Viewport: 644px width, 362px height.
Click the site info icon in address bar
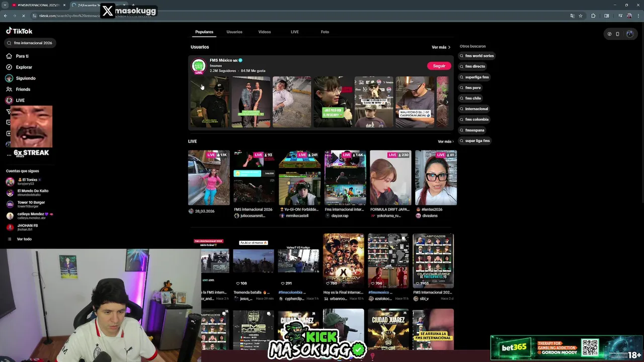(35, 16)
